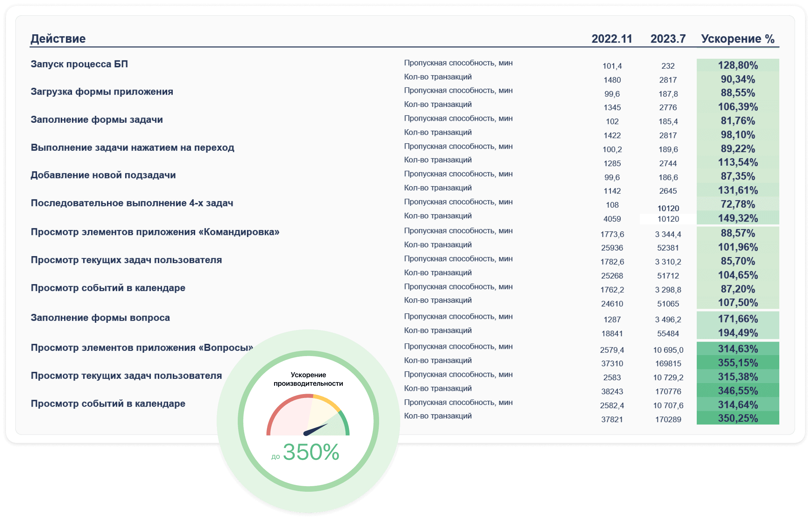This screenshot has height=532, width=811.
Task: Click the 355,15% speedup cell
Action: pyautogui.click(x=738, y=363)
